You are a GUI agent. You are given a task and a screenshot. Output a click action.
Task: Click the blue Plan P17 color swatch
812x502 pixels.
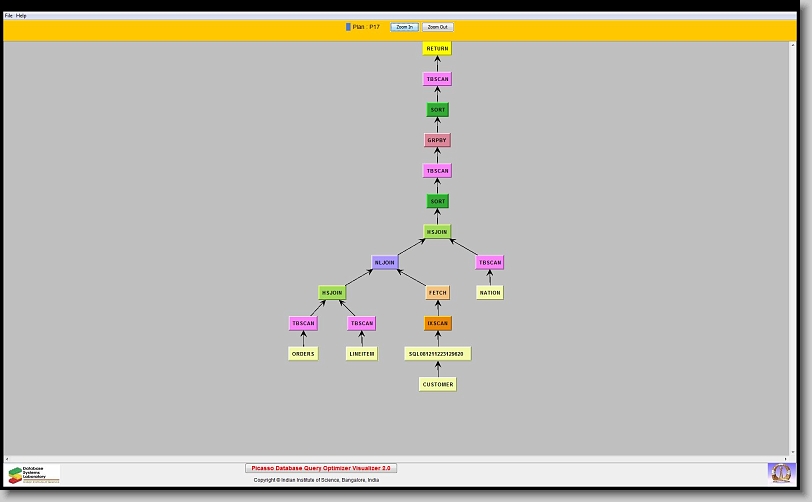click(348, 27)
